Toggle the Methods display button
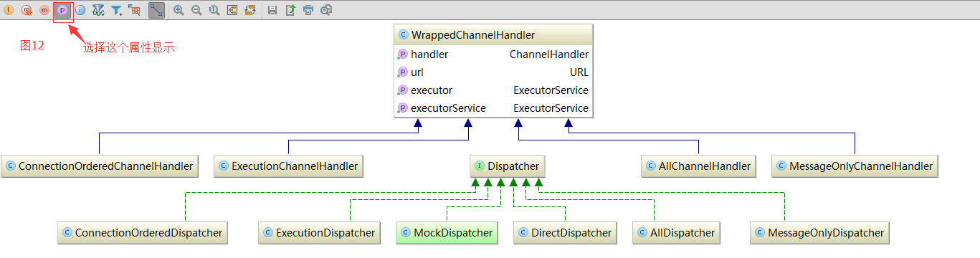The width and height of the screenshot is (980, 258). (x=44, y=10)
